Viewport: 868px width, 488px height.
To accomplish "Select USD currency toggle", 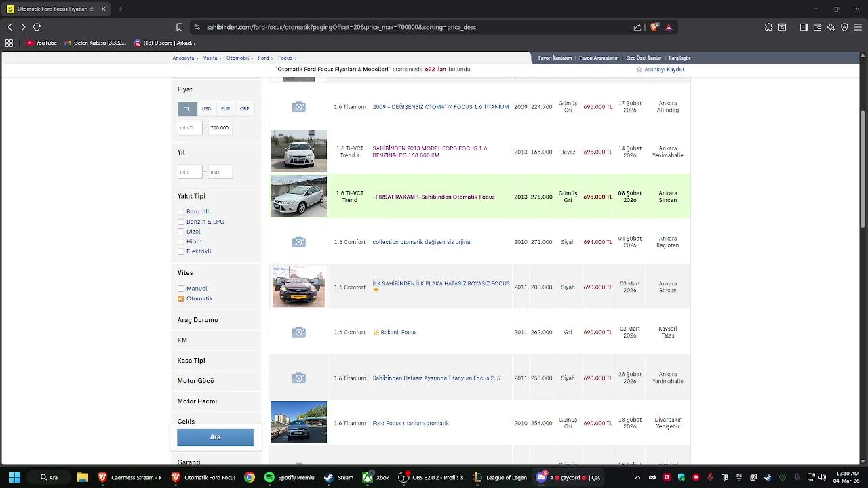I will (x=206, y=108).
